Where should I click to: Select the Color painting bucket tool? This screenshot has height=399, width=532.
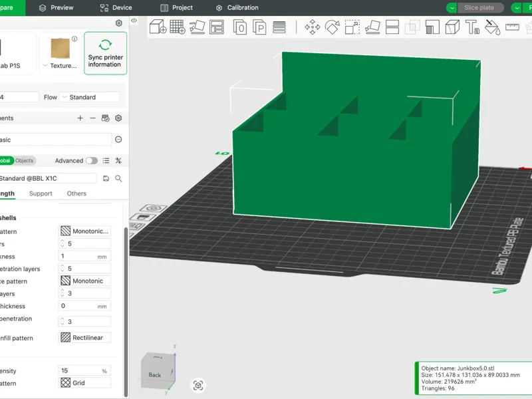(492, 27)
